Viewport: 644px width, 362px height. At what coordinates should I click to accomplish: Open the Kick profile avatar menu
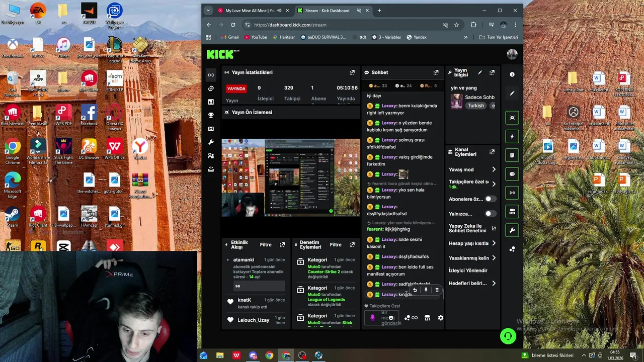tap(512, 54)
